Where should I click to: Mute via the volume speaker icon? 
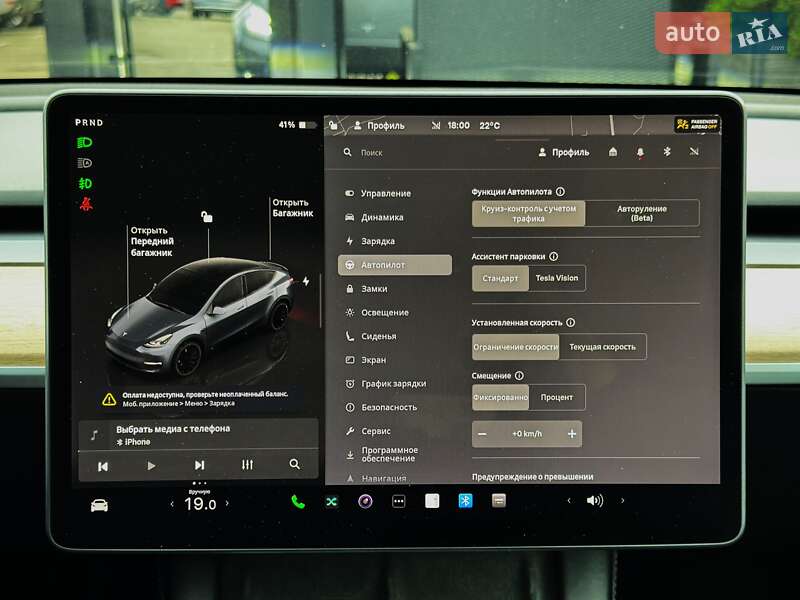595,501
